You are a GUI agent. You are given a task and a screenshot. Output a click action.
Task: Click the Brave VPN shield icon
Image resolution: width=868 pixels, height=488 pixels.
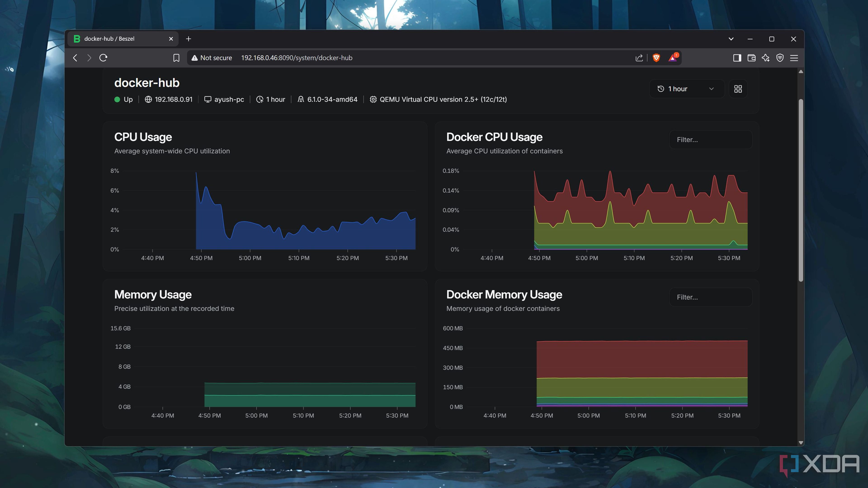[780, 58]
